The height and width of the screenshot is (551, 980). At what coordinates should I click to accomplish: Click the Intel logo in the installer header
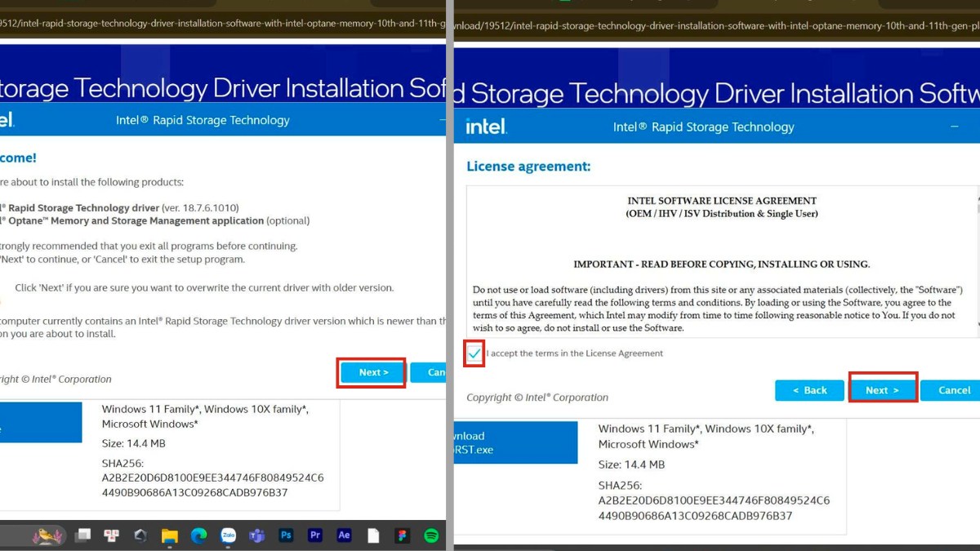click(486, 127)
